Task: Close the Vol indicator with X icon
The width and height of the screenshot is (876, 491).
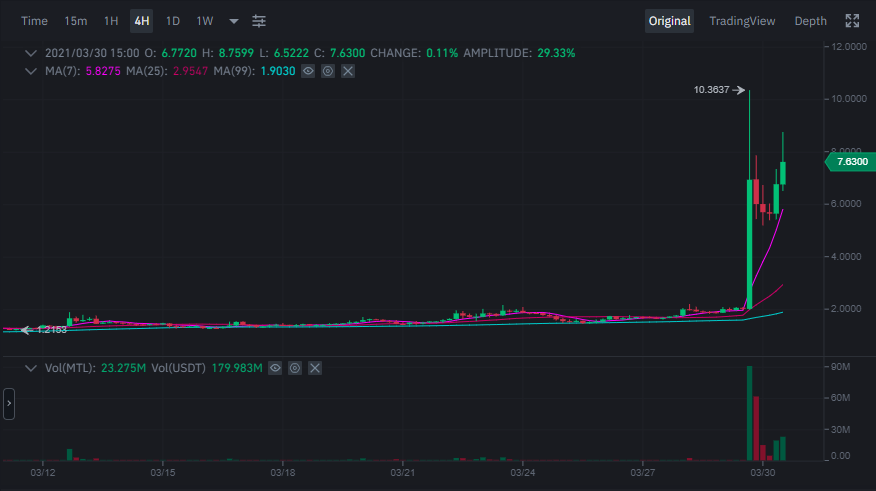Action: point(315,368)
